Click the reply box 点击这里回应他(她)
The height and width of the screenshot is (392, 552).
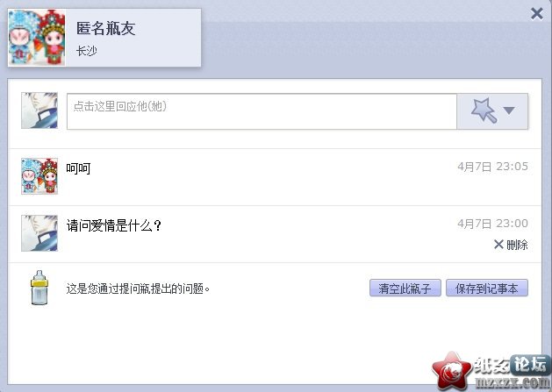262,111
